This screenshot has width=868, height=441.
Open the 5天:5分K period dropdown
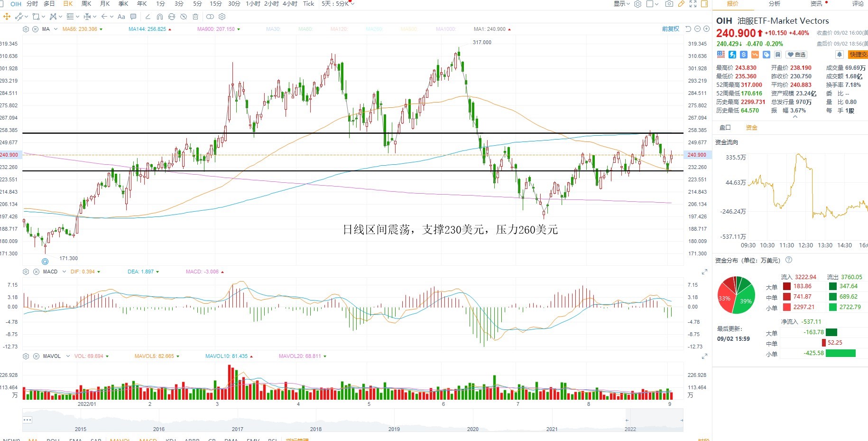coord(338,4)
